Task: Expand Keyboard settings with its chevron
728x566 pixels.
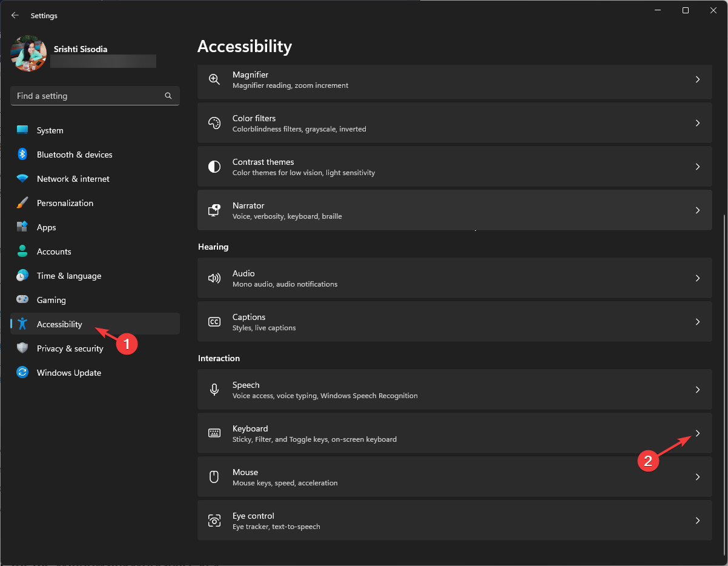Action: [x=698, y=433]
